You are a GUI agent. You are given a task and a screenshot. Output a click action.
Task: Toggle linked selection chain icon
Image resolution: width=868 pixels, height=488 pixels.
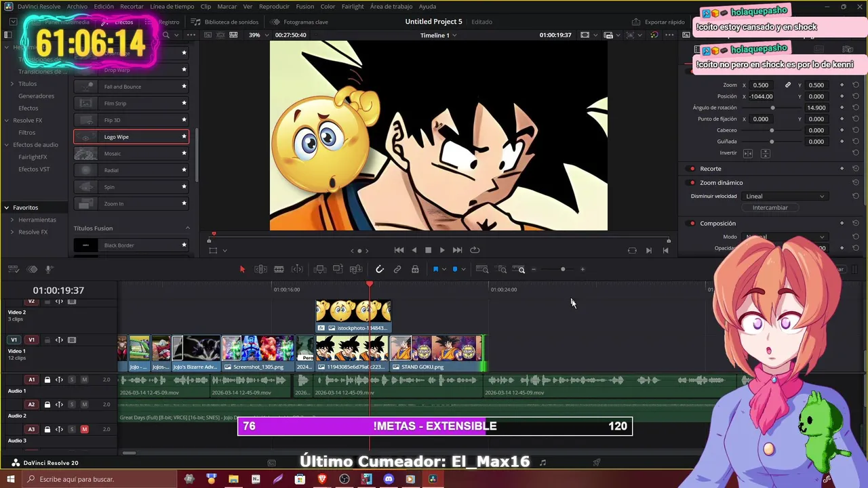397,269
